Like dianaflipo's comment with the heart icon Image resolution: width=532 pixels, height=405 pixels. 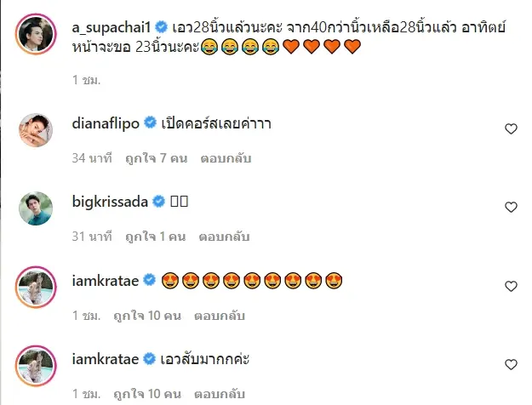pos(511,128)
